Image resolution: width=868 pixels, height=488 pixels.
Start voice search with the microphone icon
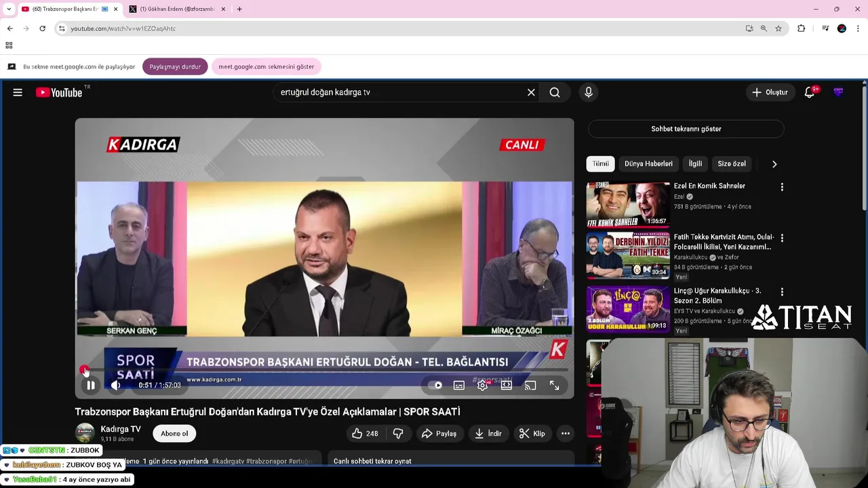pyautogui.click(x=589, y=92)
